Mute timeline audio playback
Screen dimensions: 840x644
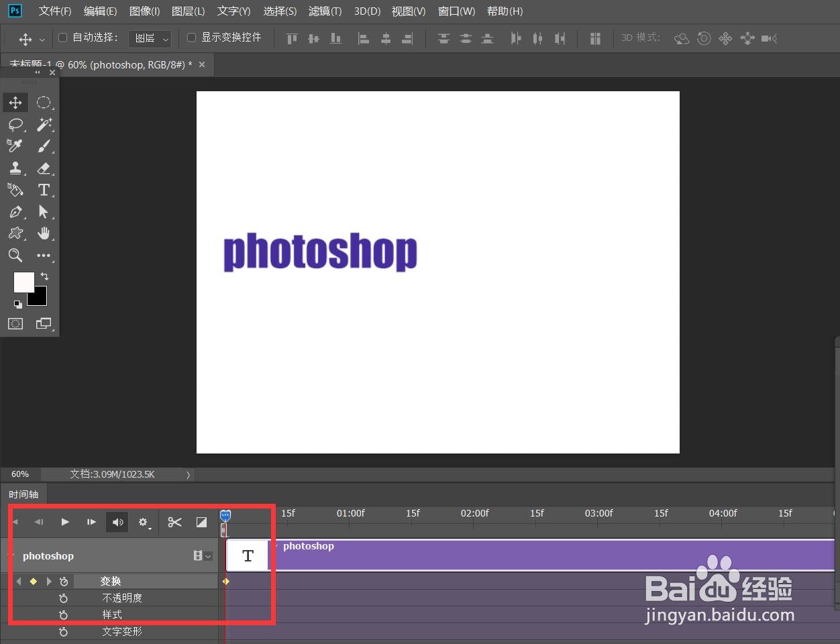(117, 522)
